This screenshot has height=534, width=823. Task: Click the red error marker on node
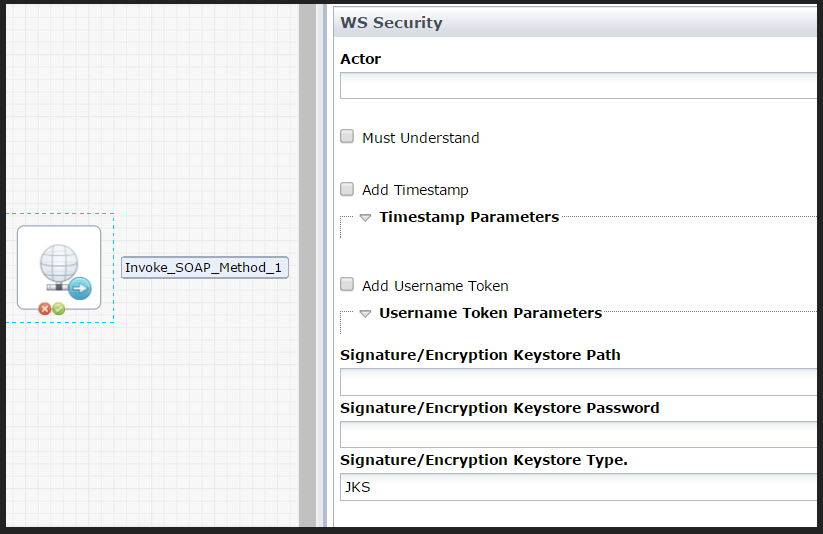pos(45,308)
